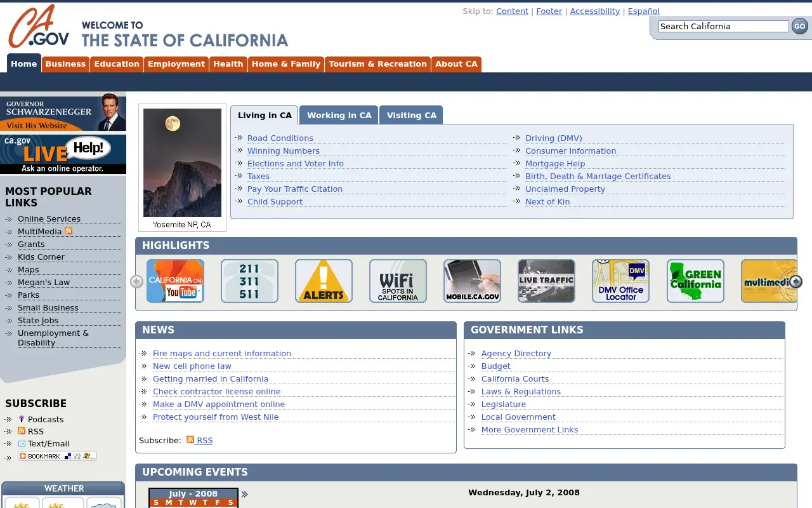Switch to the Working in CA tab
Image resolution: width=812 pixels, height=508 pixels.
tap(339, 115)
